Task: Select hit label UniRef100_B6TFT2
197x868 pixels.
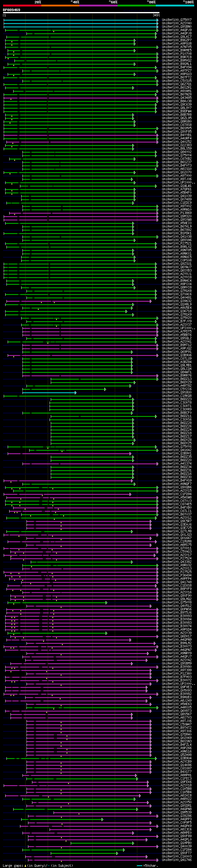Action: pos(177,78)
